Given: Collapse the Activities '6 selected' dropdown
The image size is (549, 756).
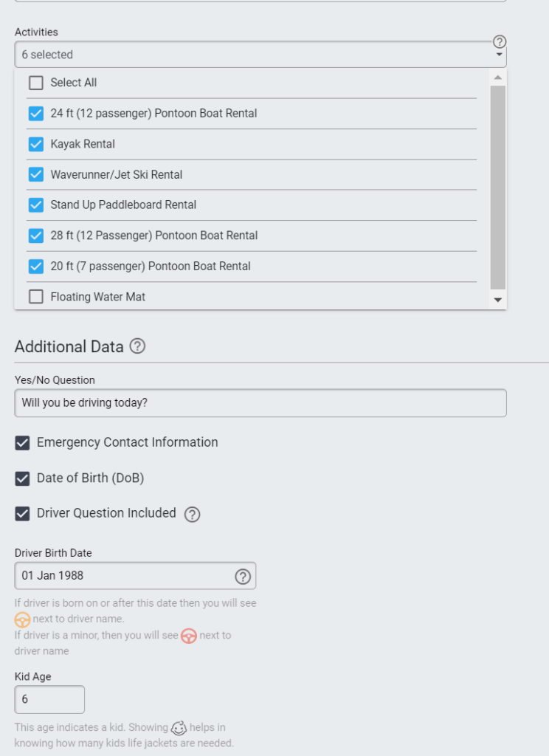Looking at the screenshot, I should tap(260, 55).
